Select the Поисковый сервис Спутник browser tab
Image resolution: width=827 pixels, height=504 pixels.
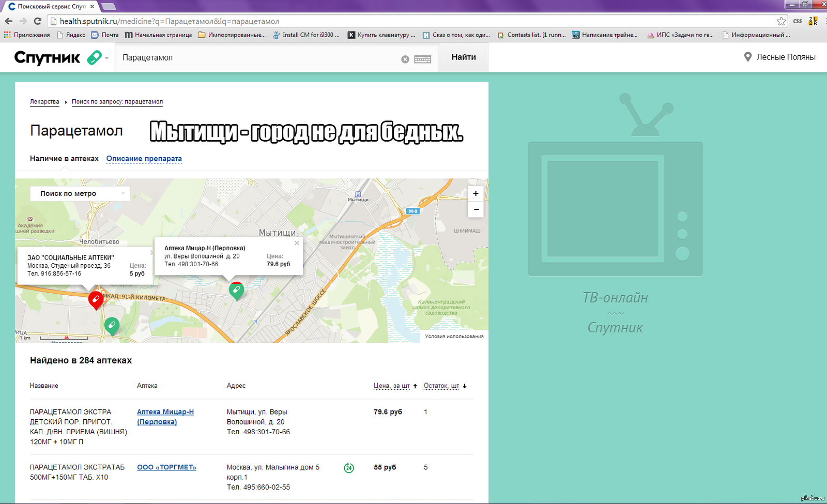tap(51, 6)
